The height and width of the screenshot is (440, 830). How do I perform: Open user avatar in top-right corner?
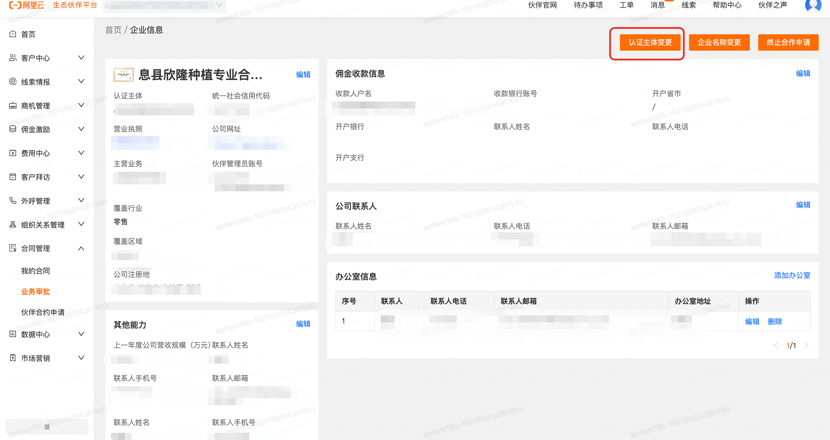pos(813,5)
